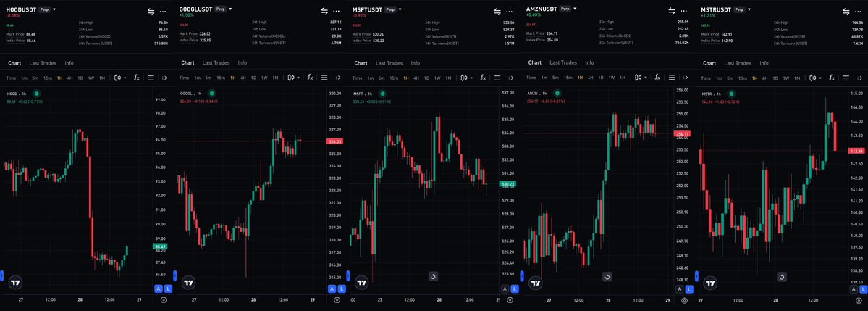Select the 1W timeframe on AMZN chart

(612, 78)
